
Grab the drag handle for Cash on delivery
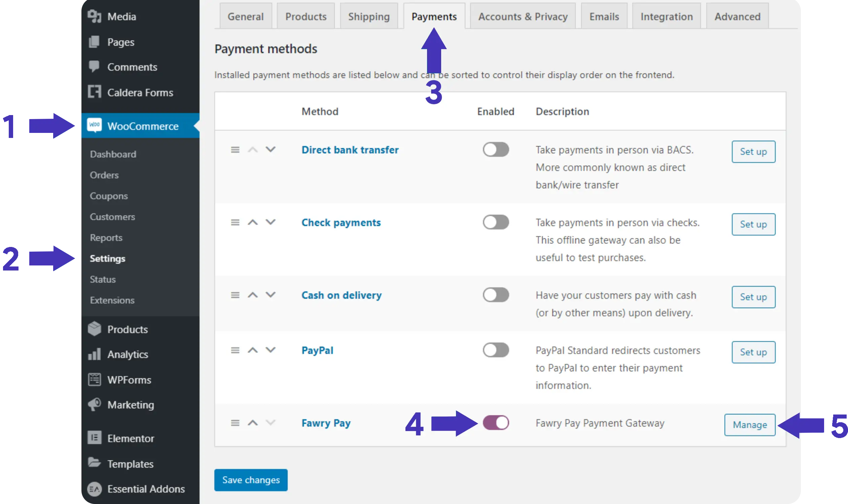click(235, 295)
